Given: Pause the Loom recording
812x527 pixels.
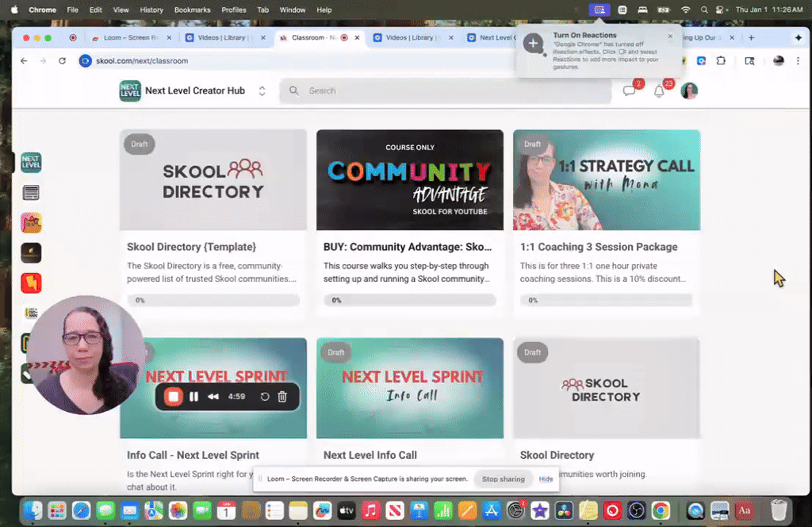Looking at the screenshot, I should (x=193, y=397).
